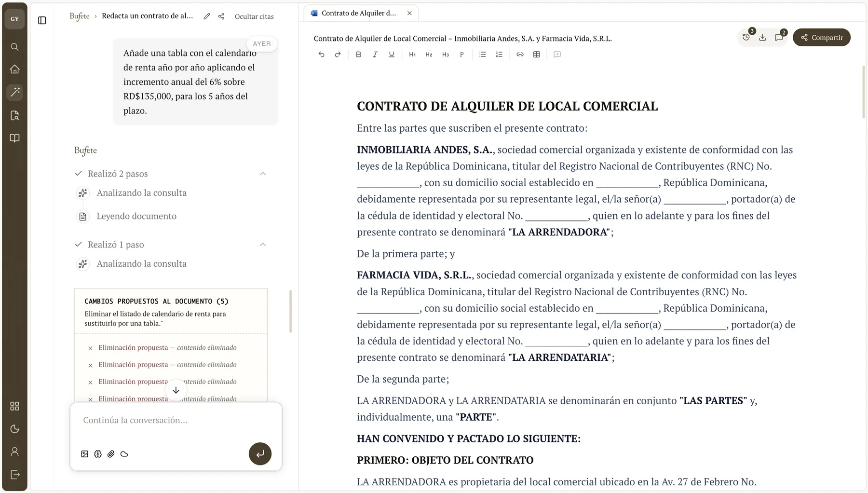Open the home icon in sidebar
Screen dimensions: 868x493
click(x=14, y=69)
